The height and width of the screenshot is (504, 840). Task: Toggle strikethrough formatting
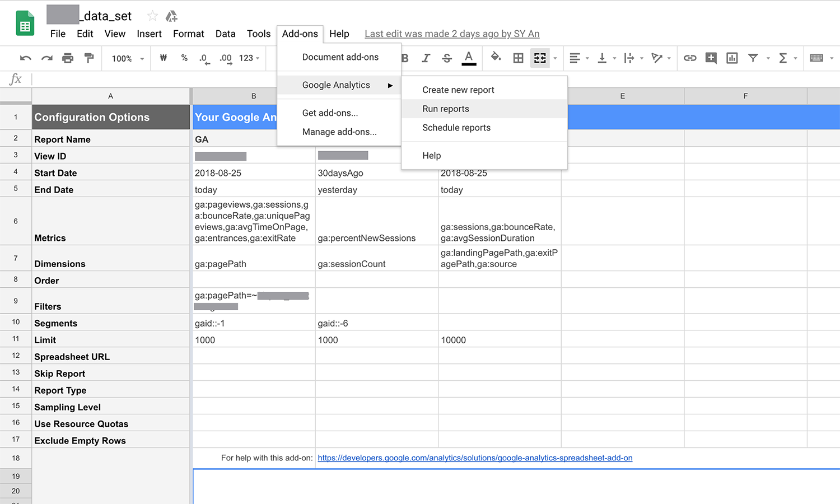[447, 58]
